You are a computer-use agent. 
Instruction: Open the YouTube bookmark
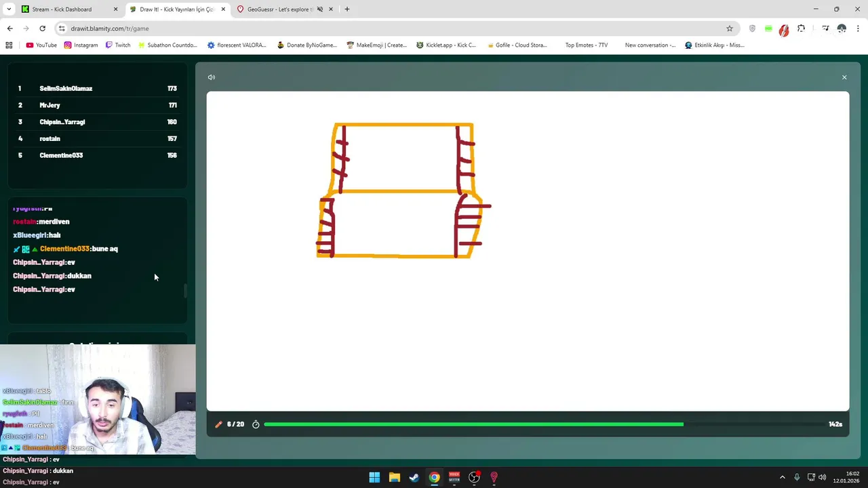click(x=41, y=45)
